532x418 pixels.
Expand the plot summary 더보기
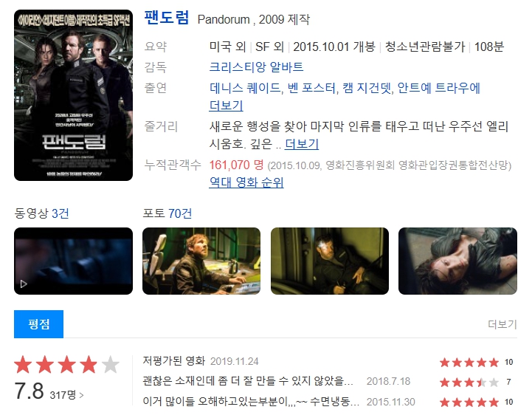point(302,144)
